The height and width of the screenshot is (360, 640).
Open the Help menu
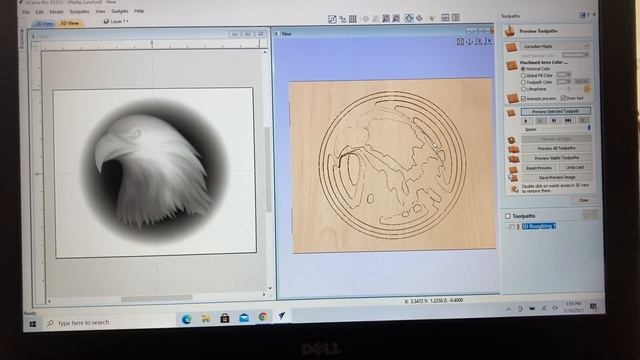click(139, 11)
